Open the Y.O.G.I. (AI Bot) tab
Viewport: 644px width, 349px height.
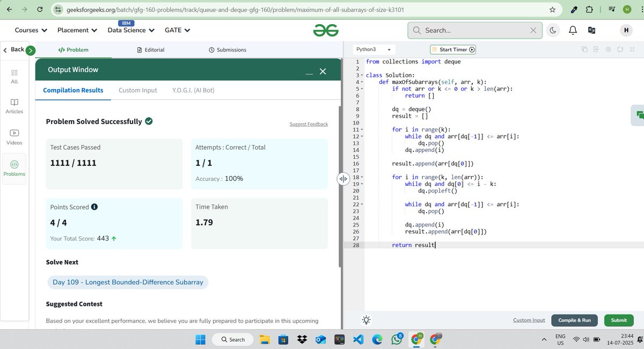click(193, 90)
